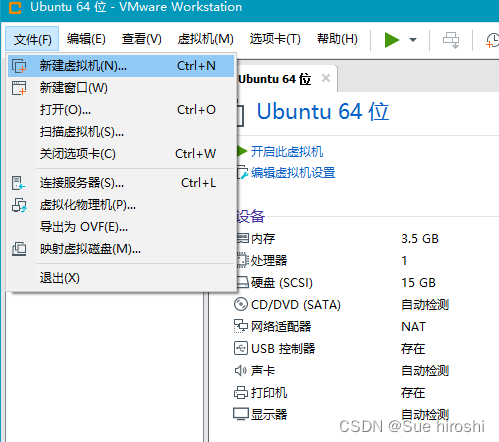
Task: Click the green arrow beside 开启此虚拟机
Action: click(x=242, y=151)
